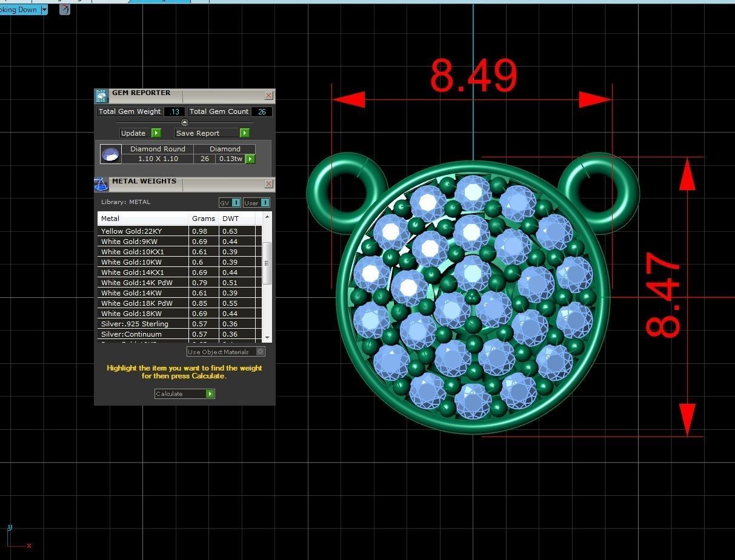The image size is (735, 560).
Task: Click the green arrow next to Save Report
Action: [244, 133]
